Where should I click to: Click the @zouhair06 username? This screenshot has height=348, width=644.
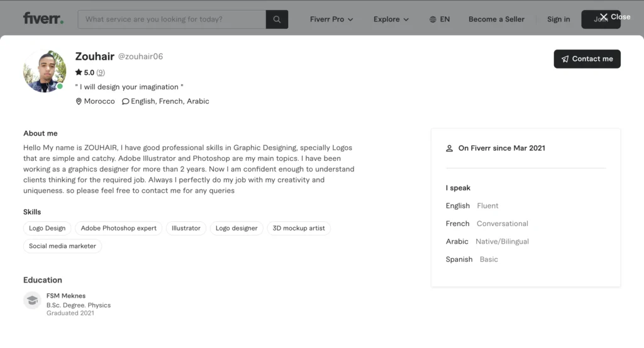click(x=140, y=57)
